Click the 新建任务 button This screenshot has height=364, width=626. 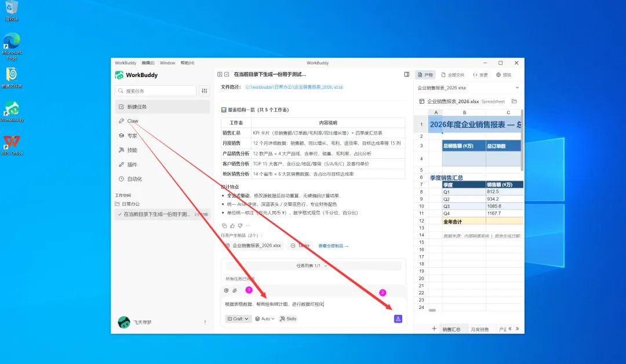pos(162,107)
